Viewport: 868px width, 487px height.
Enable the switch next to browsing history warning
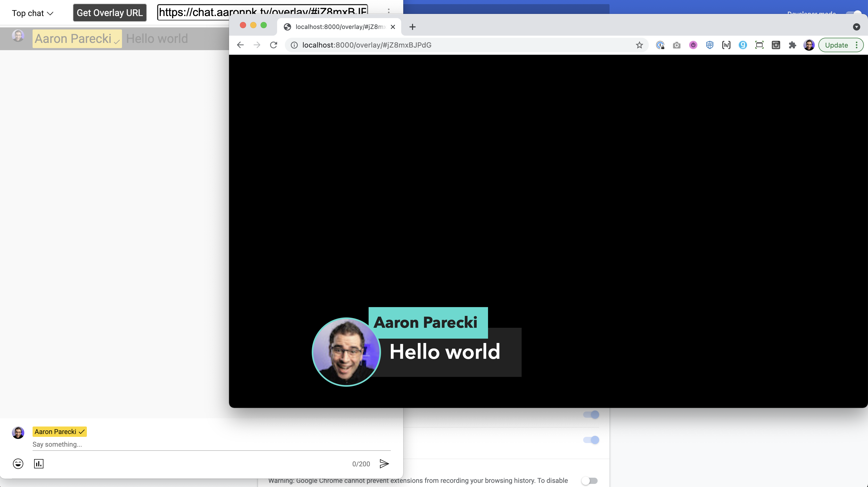coord(589,481)
